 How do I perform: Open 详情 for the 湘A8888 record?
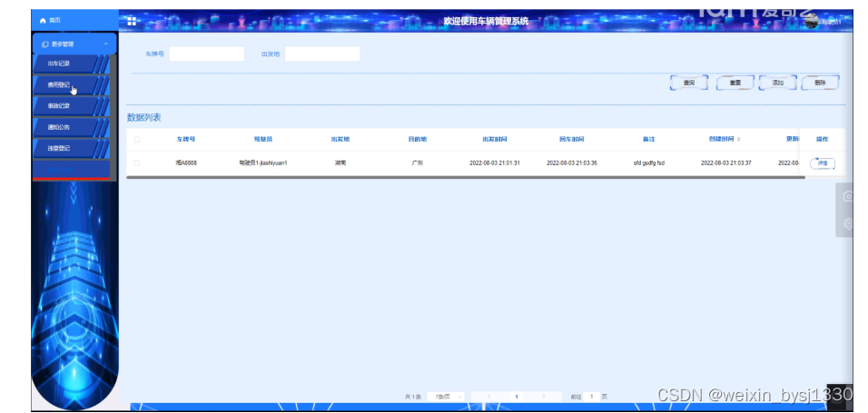pos(822,163)
